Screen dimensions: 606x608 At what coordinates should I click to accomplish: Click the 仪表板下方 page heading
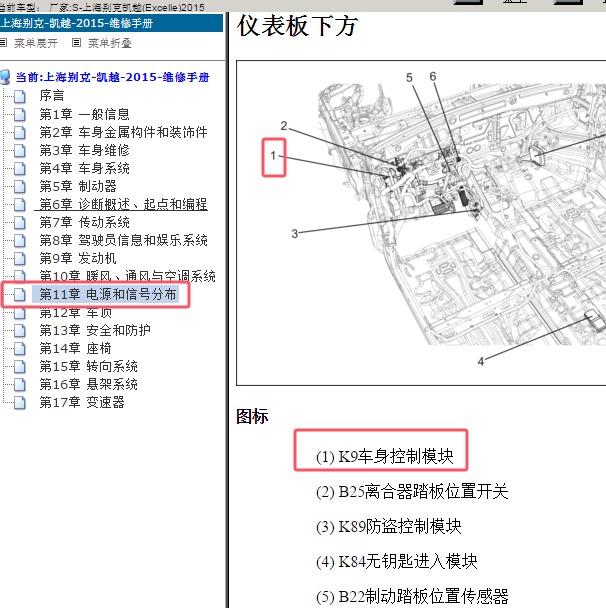pos(297,26)
